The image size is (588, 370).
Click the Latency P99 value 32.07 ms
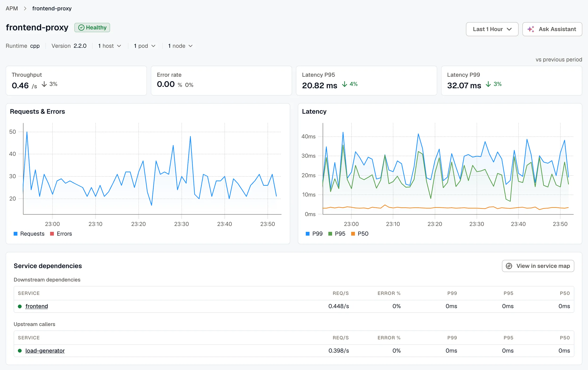[x=464, y=85]
